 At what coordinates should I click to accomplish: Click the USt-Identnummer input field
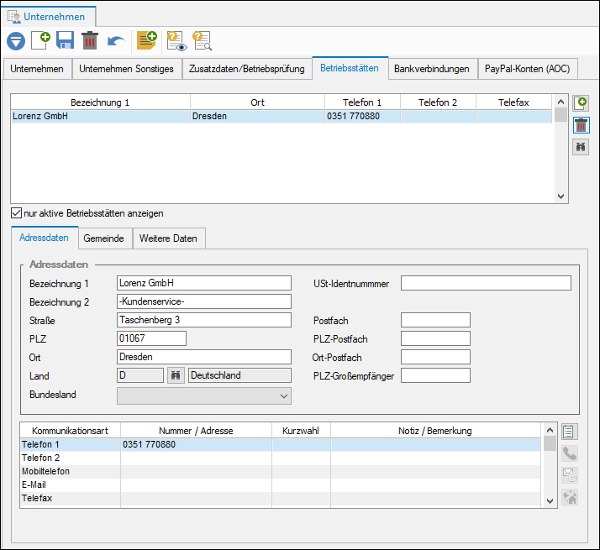(486, 283)
